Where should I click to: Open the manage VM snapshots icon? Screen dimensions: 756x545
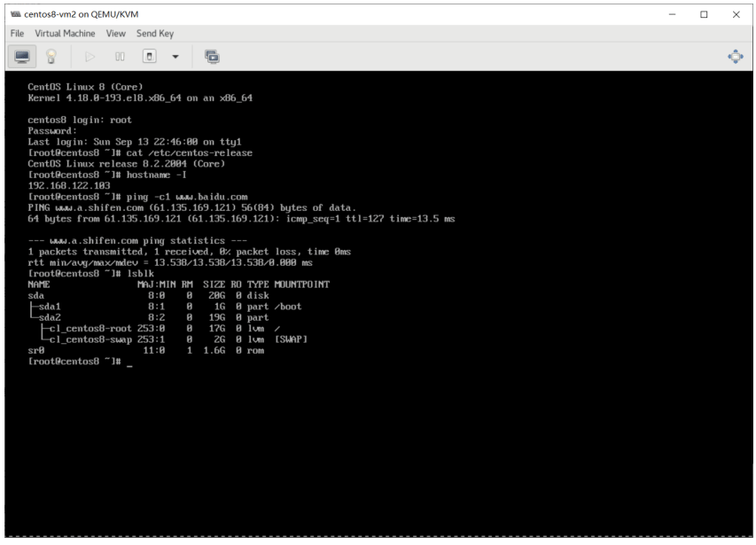212,57
